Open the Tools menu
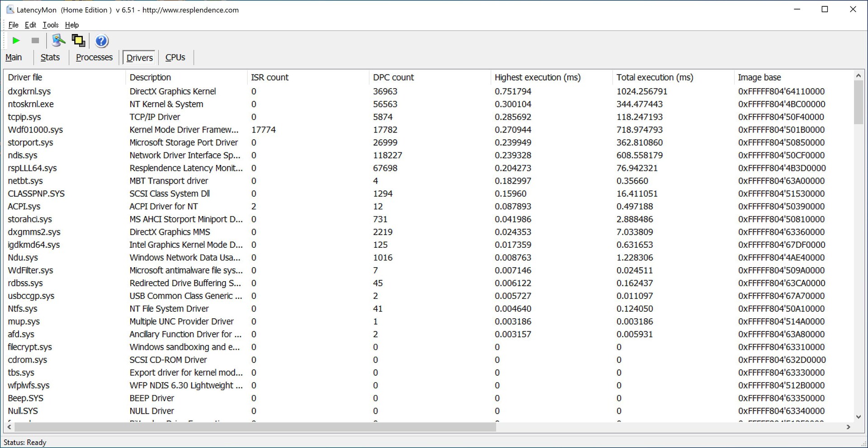The height and width of the screenshot is (448, 868). tap(51, 25)
